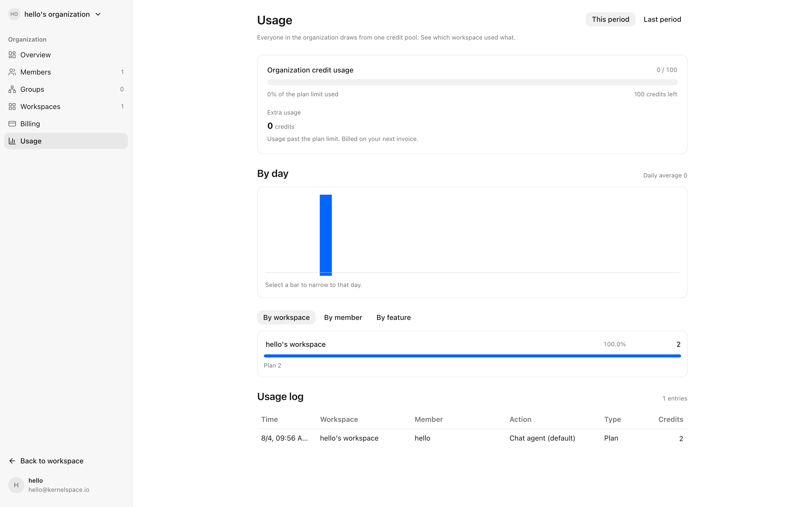The height and width of the screenshot is (507, 812).
Task: Switch to This period view
Action: [x=610, y=20]
